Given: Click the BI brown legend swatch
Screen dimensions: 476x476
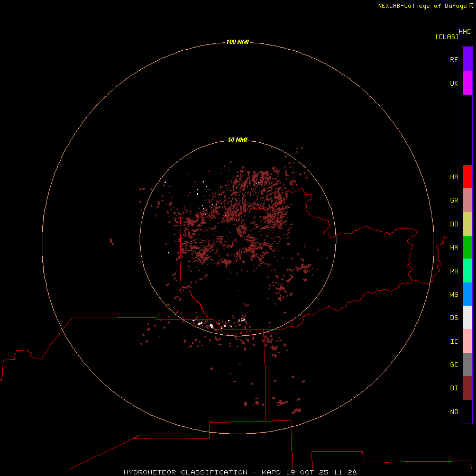Looking at the screenshot, I should (x=467, y=388).
